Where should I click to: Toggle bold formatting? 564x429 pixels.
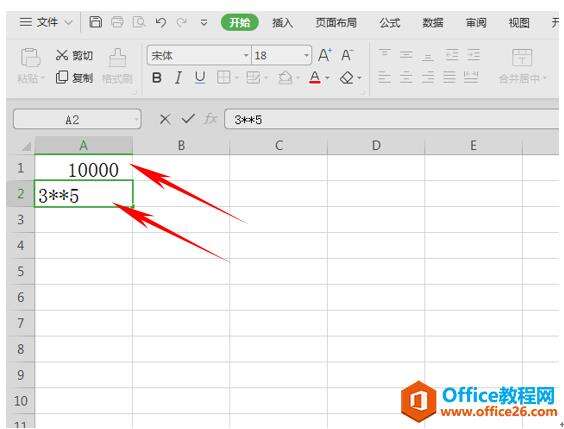(x=156, y=78)
